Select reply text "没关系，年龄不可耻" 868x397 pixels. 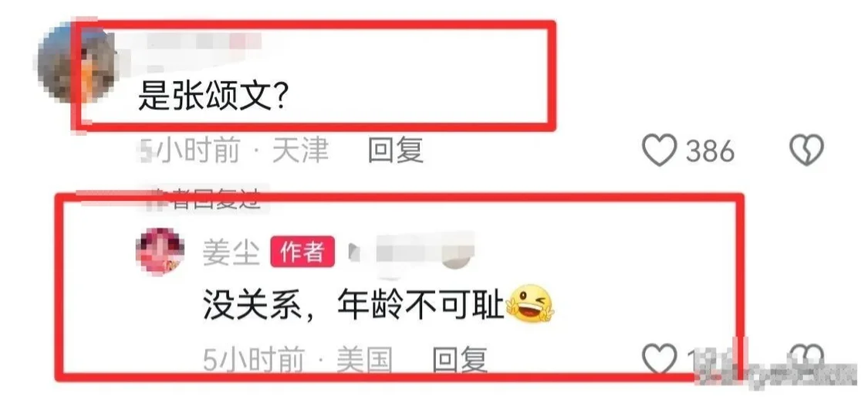click(x=353, y=304)
